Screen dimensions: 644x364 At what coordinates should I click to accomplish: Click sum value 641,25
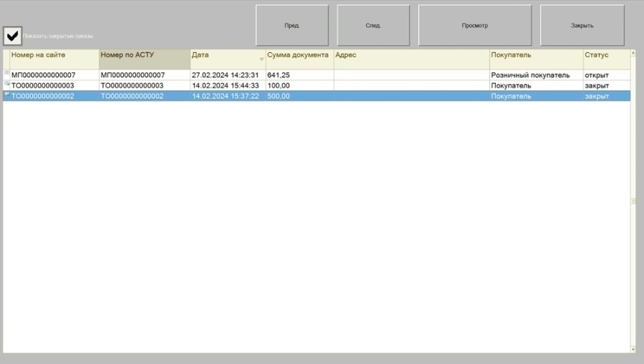point(299,75)
